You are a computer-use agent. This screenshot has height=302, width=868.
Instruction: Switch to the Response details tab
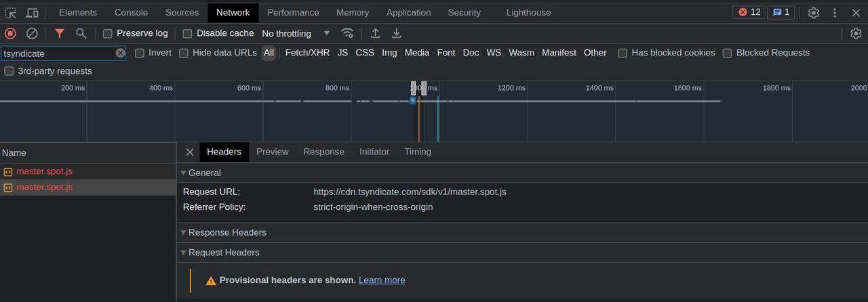(x=323, y=152)
